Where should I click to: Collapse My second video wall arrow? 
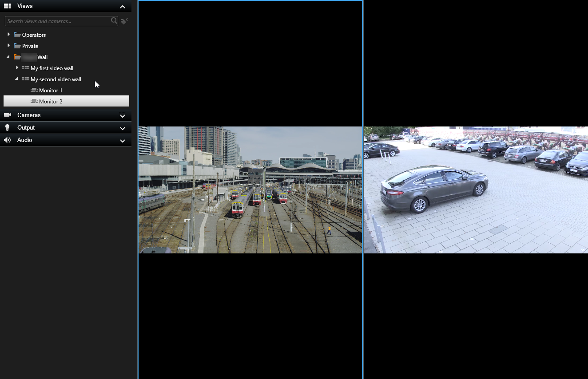point(16,79)
